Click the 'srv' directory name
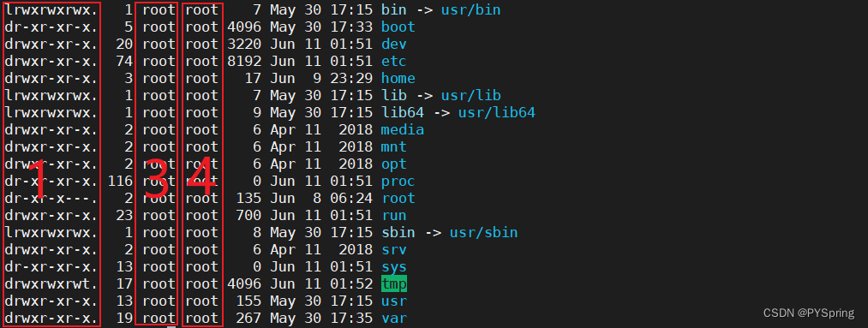 point(393,249)
